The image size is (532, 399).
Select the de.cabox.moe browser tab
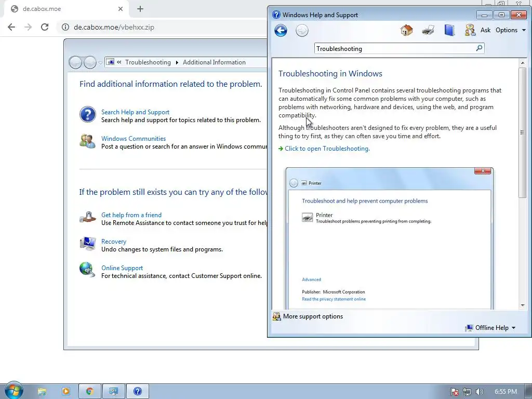pos(67,9)
